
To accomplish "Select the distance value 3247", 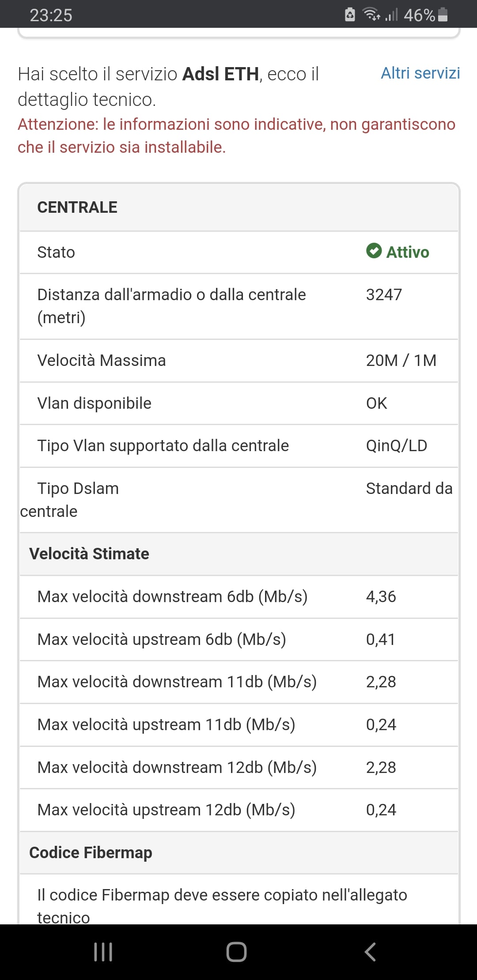I will click(384, 295).
